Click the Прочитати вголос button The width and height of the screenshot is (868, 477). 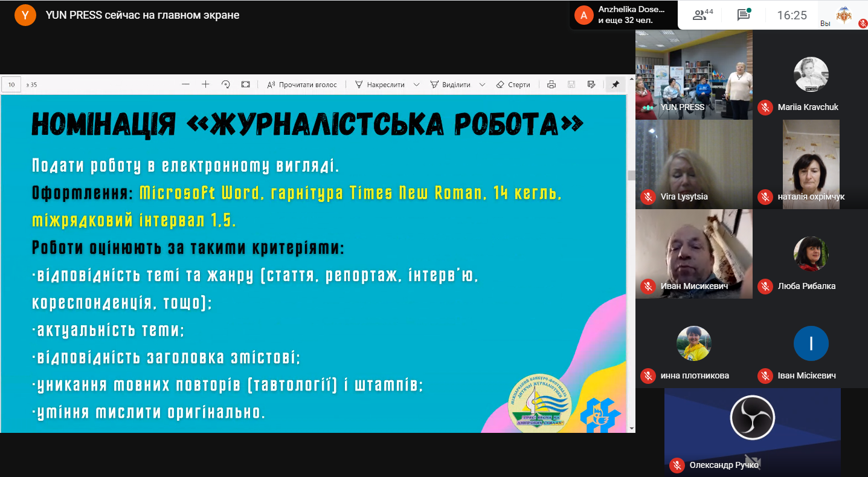pos(302,85)
